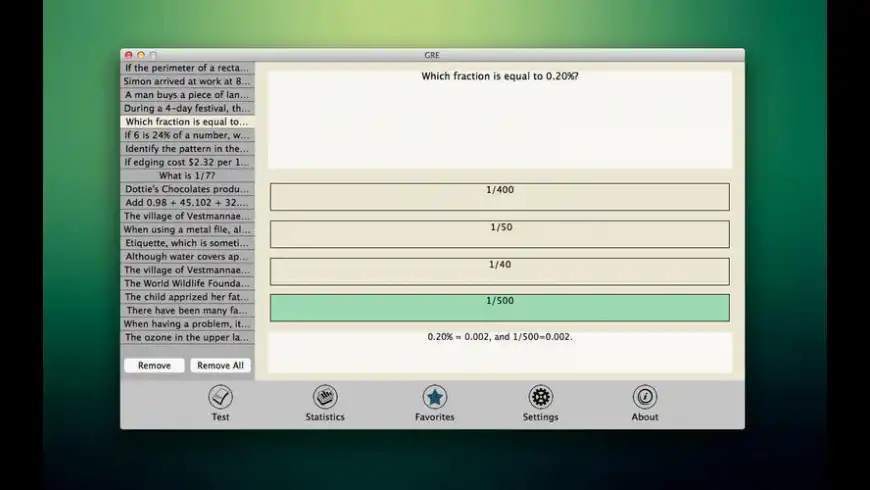This screenshot has height=490, width=870.
Task: Select 'What is 1/7?' question
Action: pos(188,175)
